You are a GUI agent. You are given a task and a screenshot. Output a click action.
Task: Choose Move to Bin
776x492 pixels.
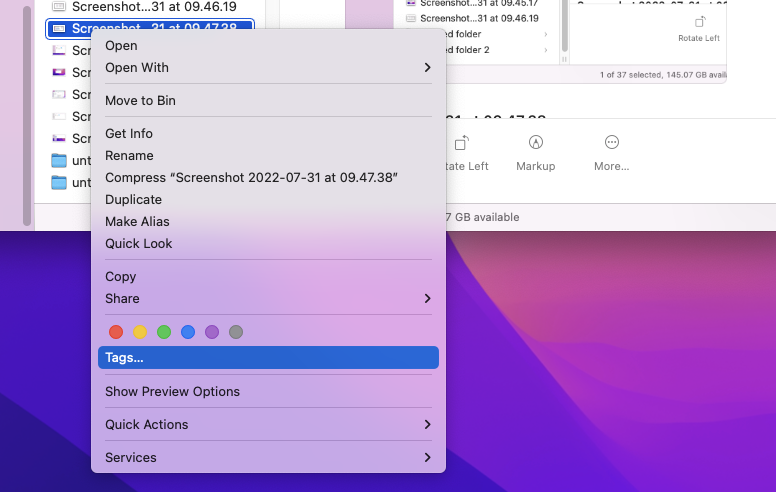coord(268,100)
